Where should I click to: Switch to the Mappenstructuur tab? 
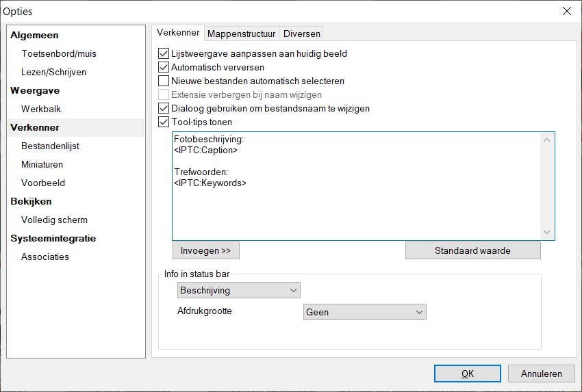(x=241, y=34)
